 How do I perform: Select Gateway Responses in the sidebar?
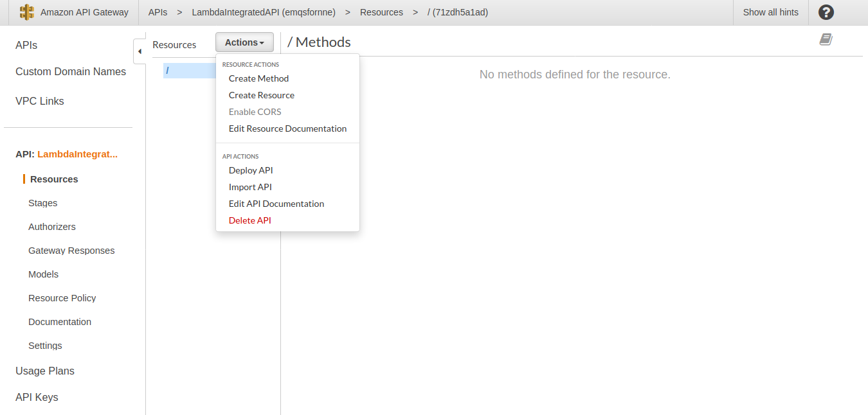(x=71, y=251)
